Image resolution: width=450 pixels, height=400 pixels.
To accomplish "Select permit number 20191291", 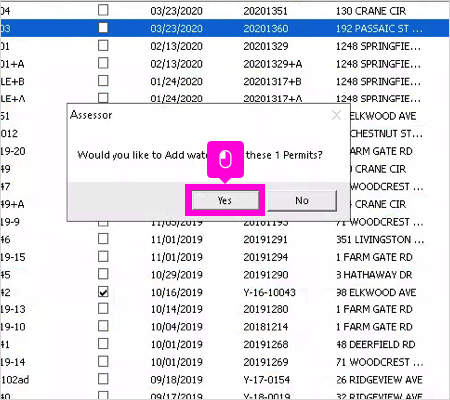I will 265,239.
